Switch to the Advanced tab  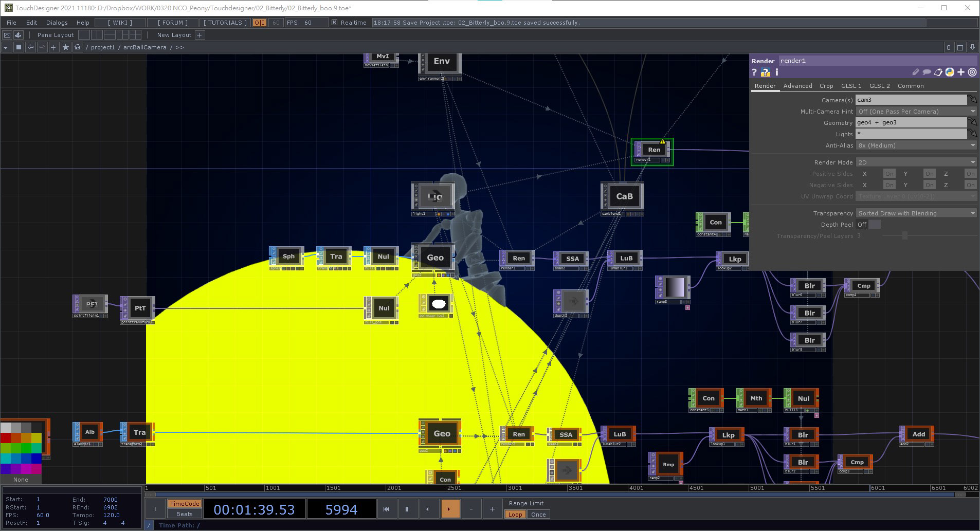(797, 86)
